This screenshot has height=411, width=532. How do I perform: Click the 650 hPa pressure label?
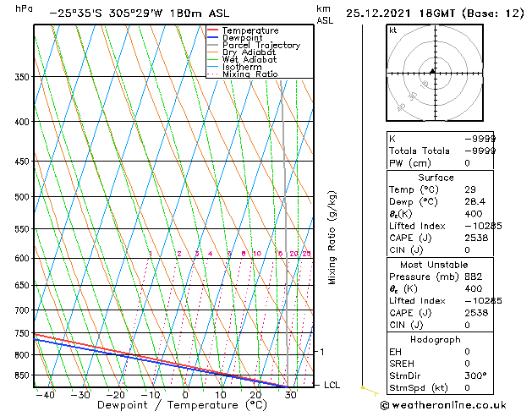pos(22,286)
